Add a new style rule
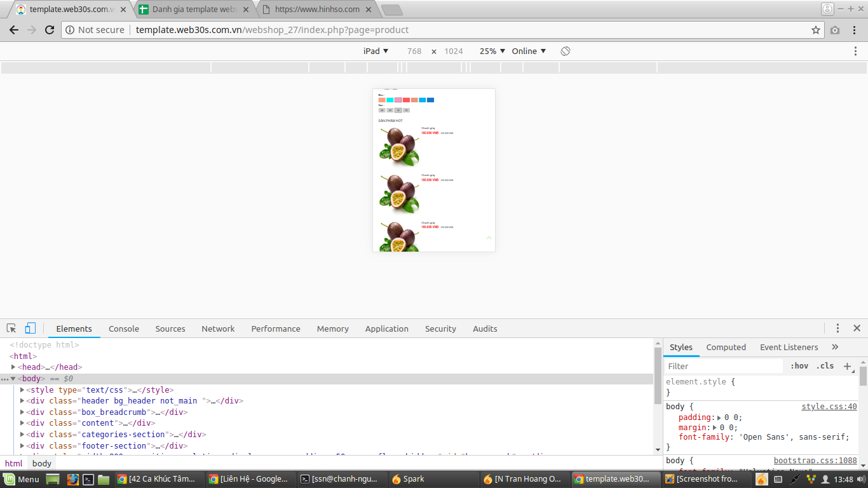 pyautogui.click(x=847, y=366)
